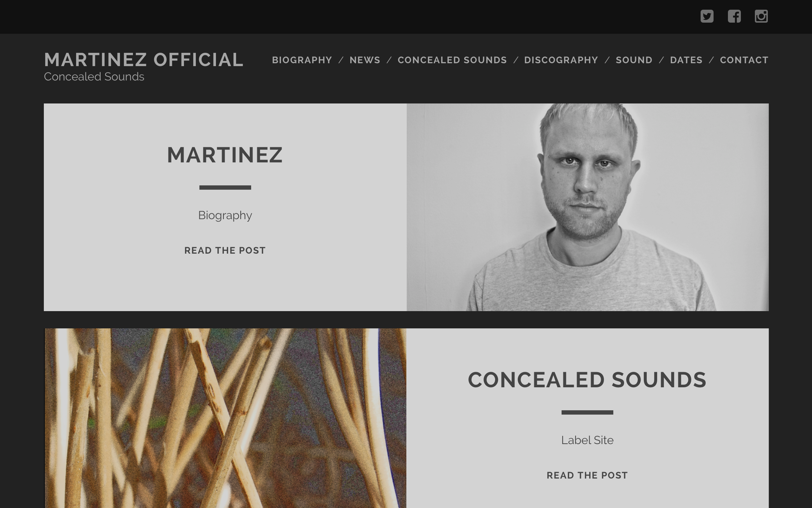This screenshot has height=508, width=812.
Task: Click the Label Site excerpt text
Action: click(x=587, y=440)
